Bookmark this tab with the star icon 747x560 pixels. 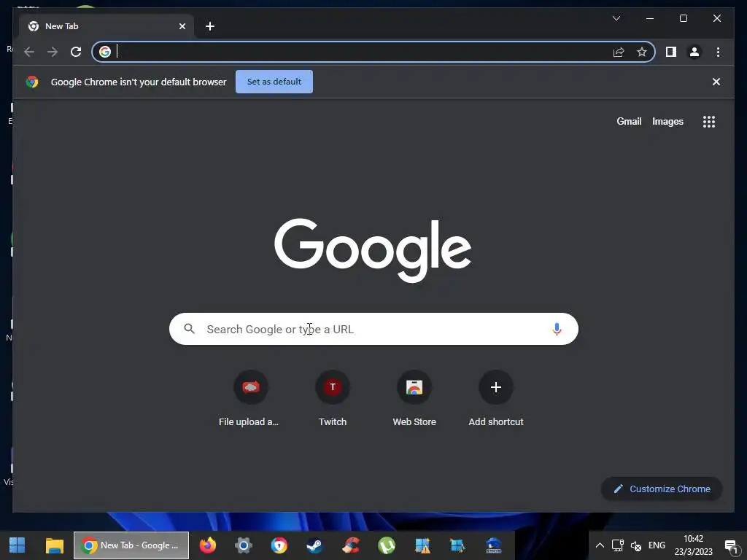(642, 52)
